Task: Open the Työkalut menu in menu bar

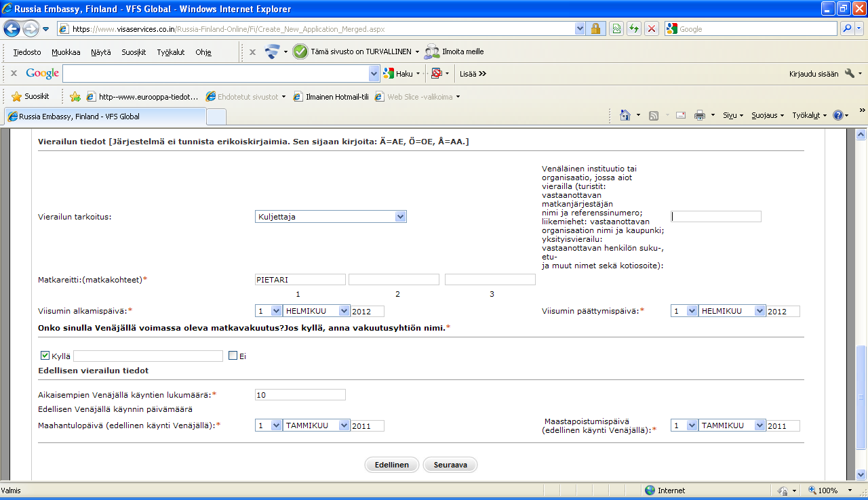Action: point(170,52)
